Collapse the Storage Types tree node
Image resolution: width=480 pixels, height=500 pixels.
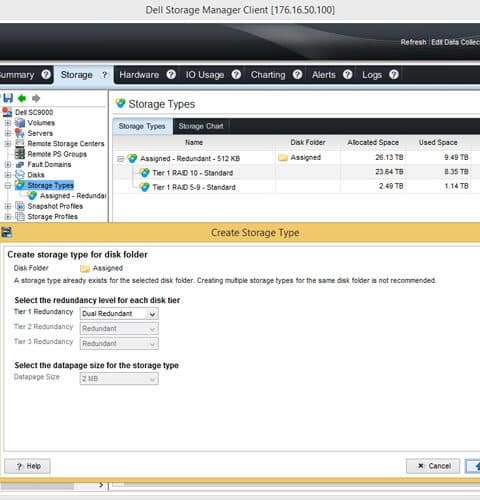pos(8,185)
